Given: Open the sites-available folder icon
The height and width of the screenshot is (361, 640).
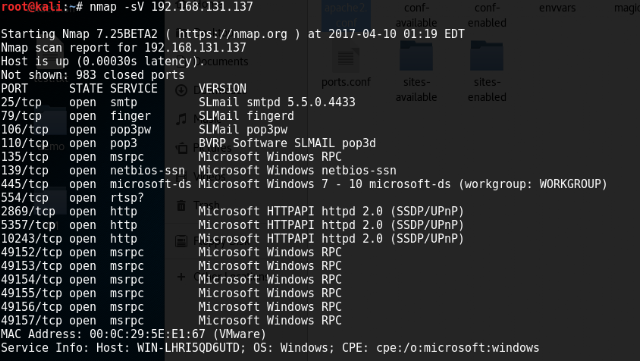Looking at the screenshot, I should pos(416,56).
